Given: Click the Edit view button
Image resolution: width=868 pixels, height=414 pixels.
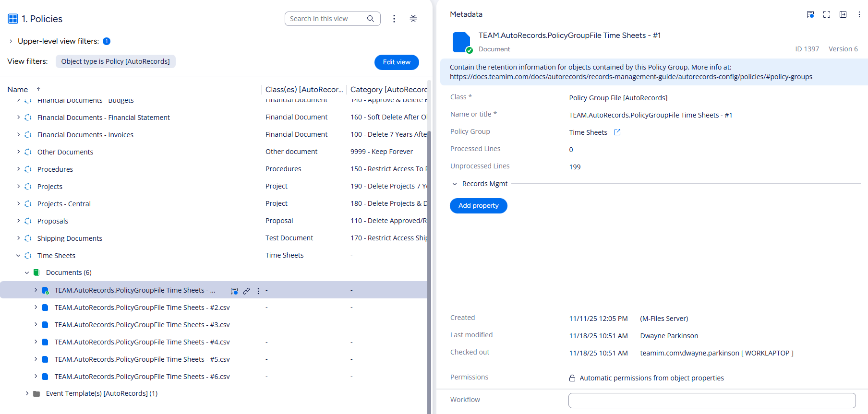Looking at the screenshot, I should [397, 62].
